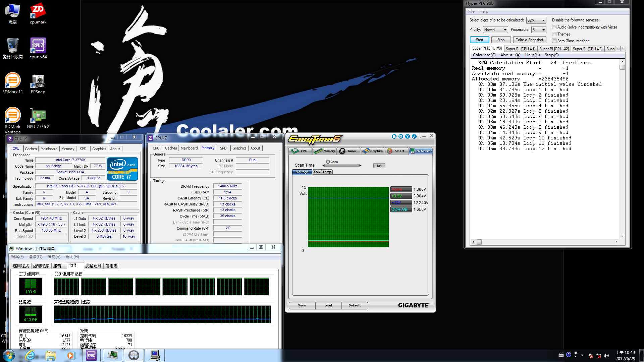
Task: Open the Computer desktop icon
Action: click(x=12, y=14)
